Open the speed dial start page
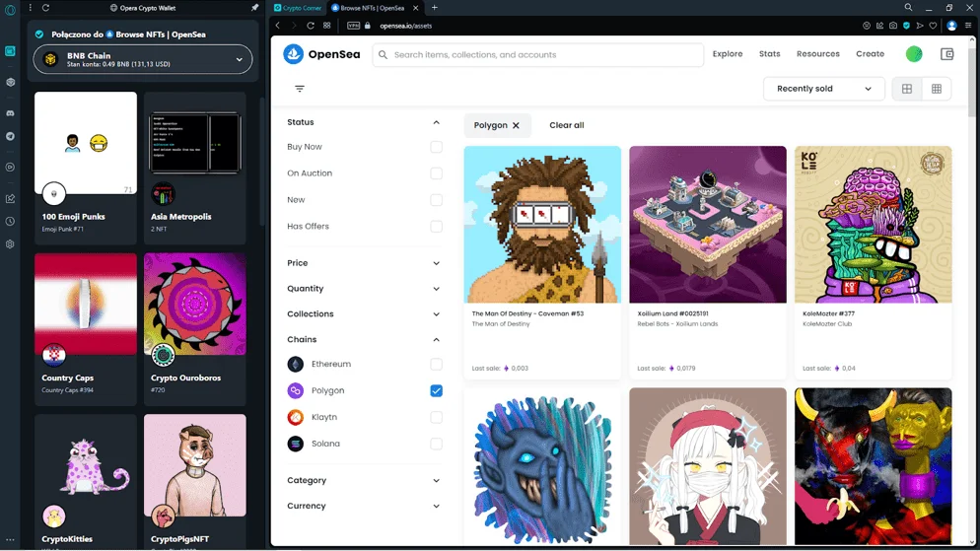 coord(327,26)
